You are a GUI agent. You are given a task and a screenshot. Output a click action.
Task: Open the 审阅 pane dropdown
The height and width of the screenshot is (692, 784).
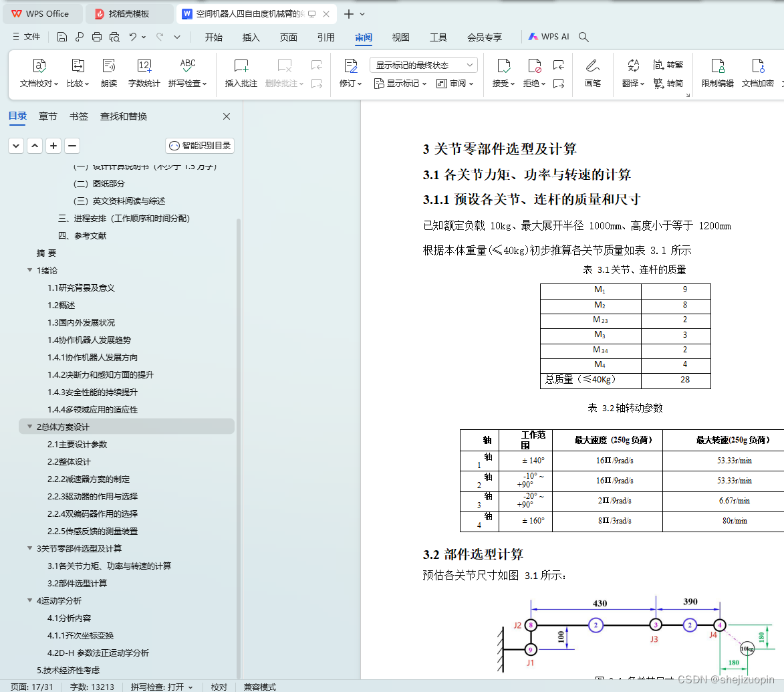454,84
